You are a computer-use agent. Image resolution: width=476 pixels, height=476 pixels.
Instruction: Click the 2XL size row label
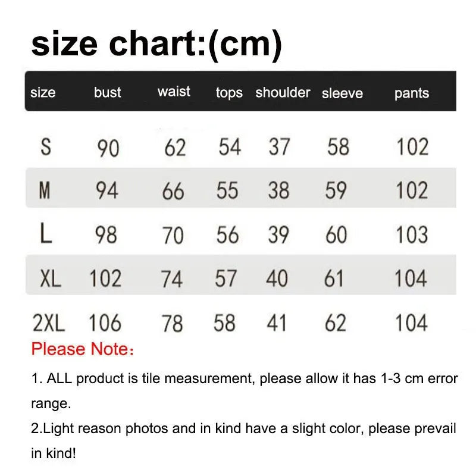[x=49, y=322]
